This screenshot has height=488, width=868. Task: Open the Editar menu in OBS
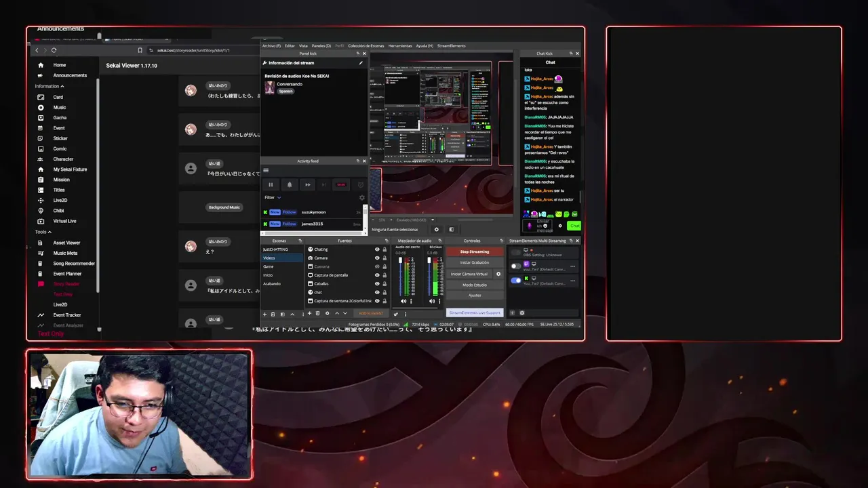coord(290,45)
